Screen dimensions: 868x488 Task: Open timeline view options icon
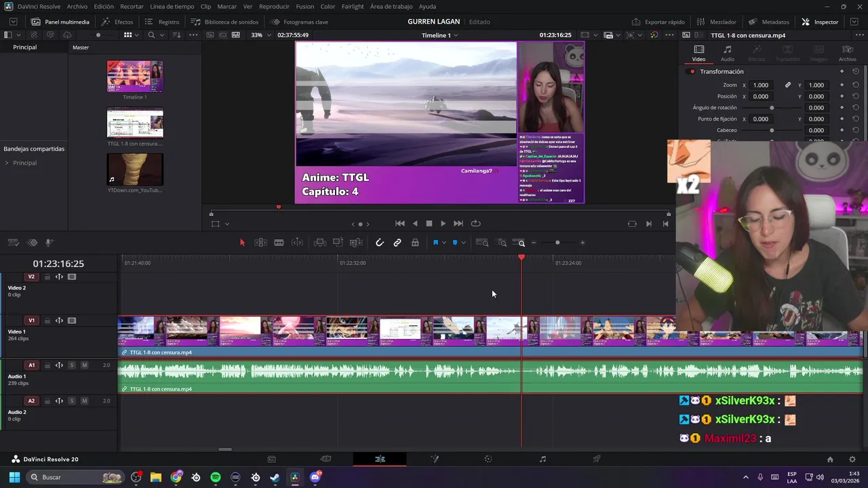click(14, 243)
